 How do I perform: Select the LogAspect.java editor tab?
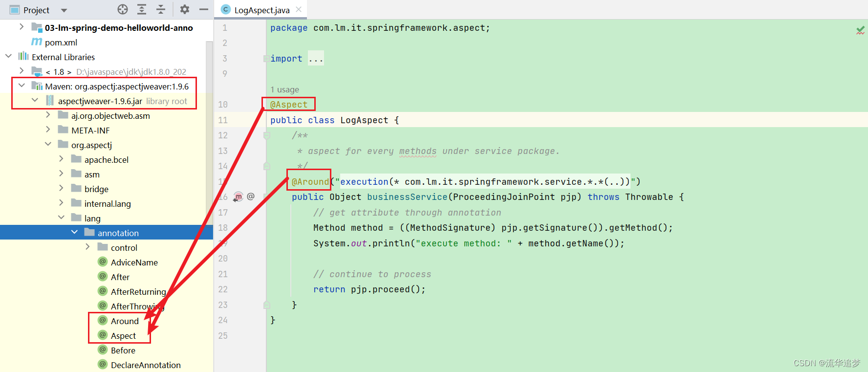tap(261, 10)
